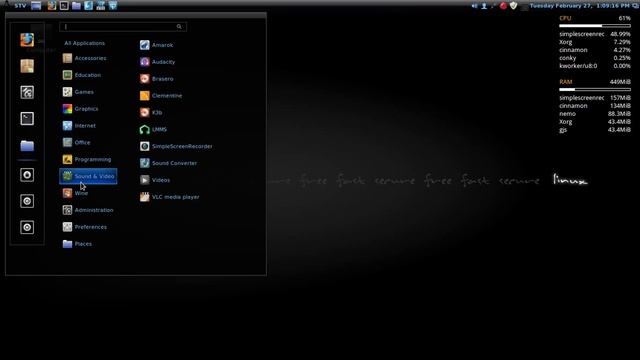Viewport: 640px width, 360px height.
Task: Open the Wine category
Action: click(76, 193)
